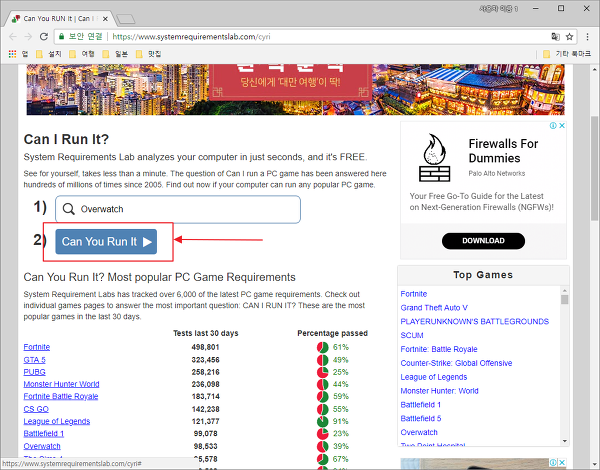Image resolution: width=600 pixels, height=470 pixels.
Task: Select Monster Hunter: World in Top Games
Action: pyautogui.click(x=439, y=391)
